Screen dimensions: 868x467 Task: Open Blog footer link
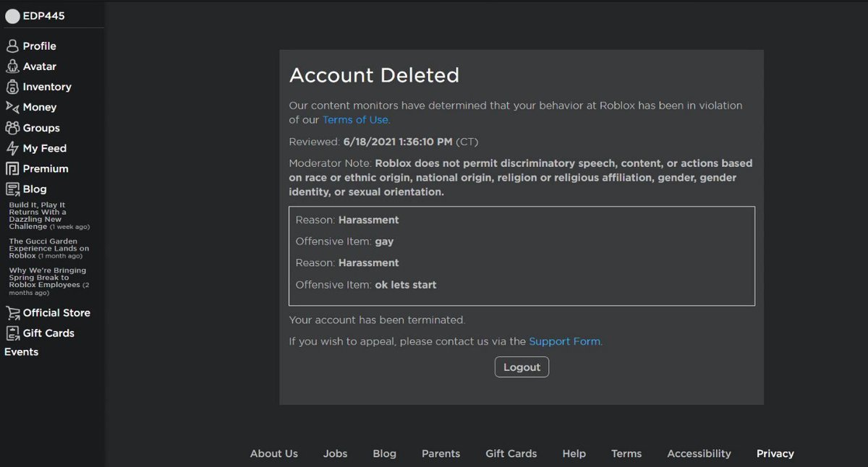(x=384, y=454)
